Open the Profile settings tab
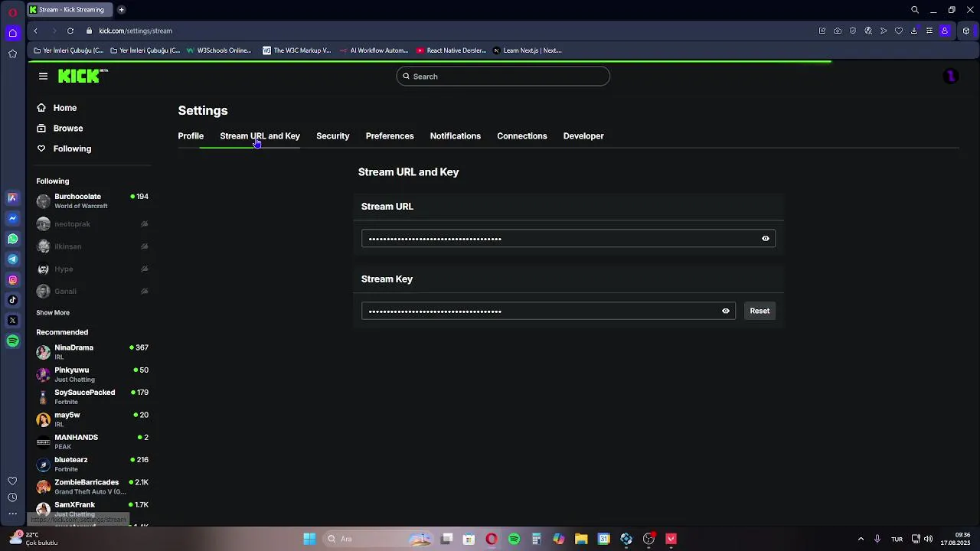The width and height of the screenshot is (980, 551). point(191,136)
